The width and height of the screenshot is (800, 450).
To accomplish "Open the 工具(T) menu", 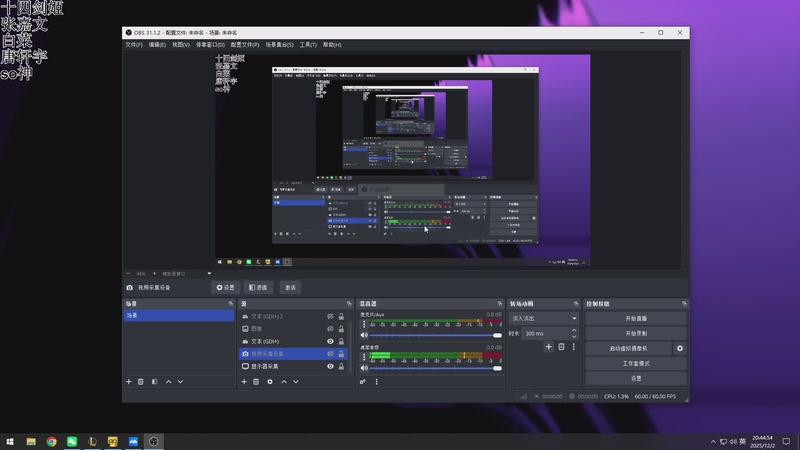I will pyautogui.click(x=308, y=45).
